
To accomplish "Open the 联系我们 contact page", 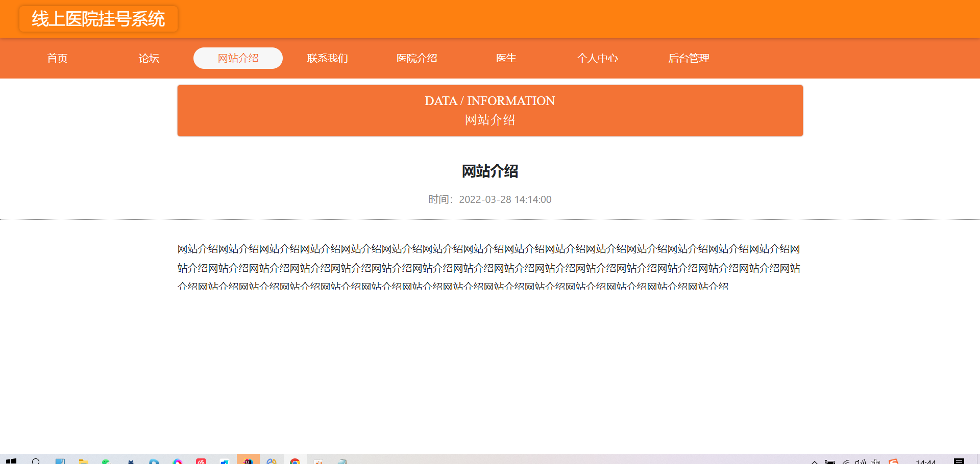I will coord(328,58).
